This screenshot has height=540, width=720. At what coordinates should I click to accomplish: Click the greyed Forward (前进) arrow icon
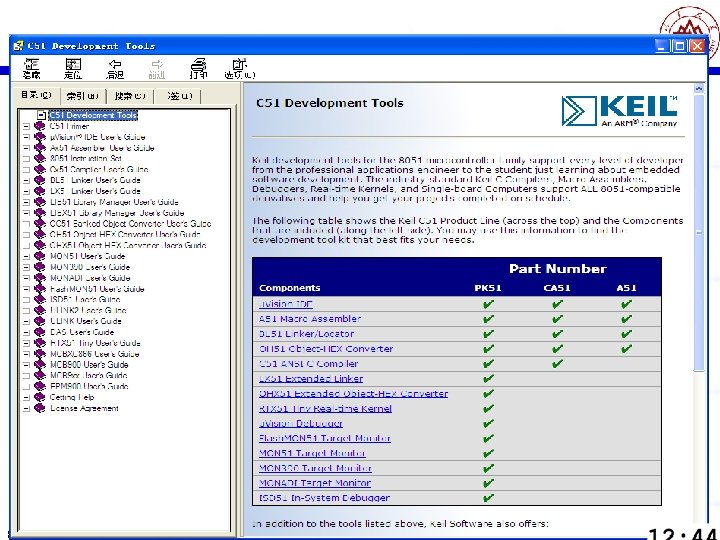(x=157, y=68)
